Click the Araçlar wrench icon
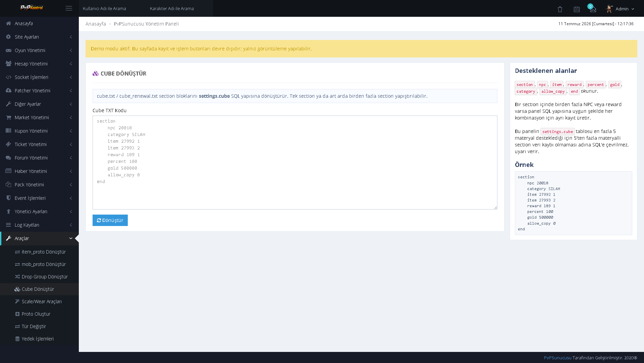Viewport: 644px width, 363px height. (8, 238)
